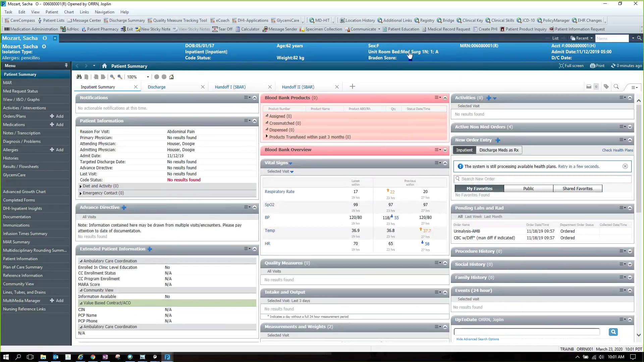Click the home icon next to Patient Summary
644x362 pixels.
104,66
